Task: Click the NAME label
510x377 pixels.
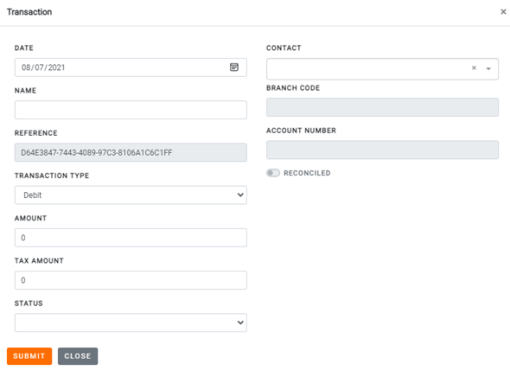Action: coord(25,91)
